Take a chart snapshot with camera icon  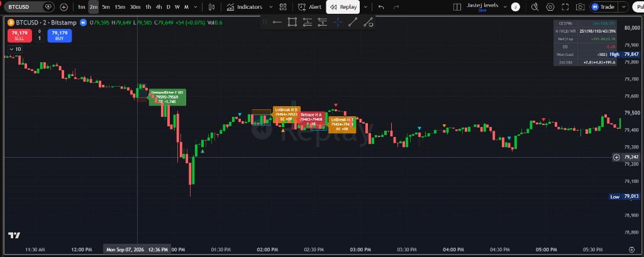580,7
